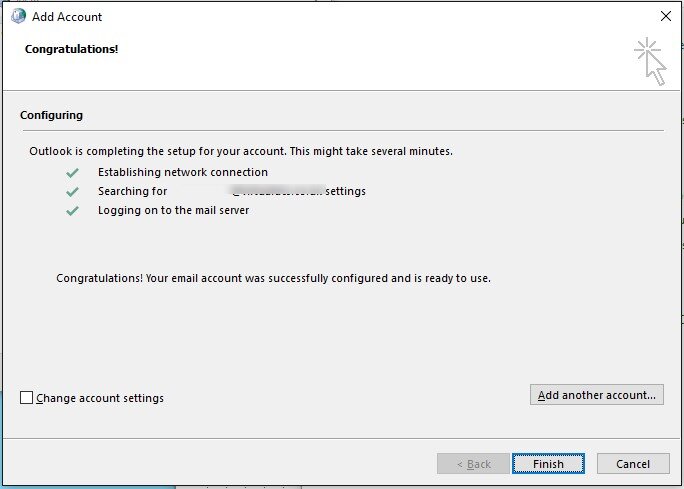Cancel the Add Account wizard
The image size is (684, 489).
[x=633, y=463]
